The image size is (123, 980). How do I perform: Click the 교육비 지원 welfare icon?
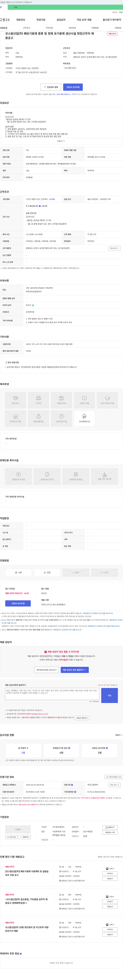point(84,400)
